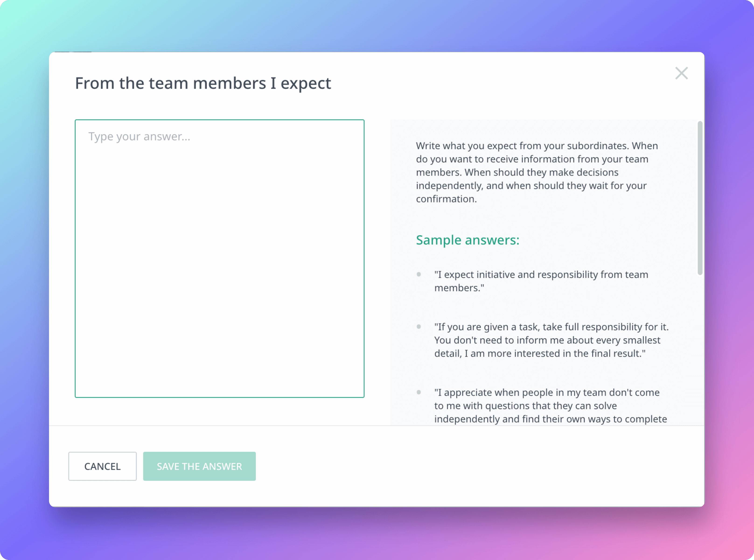Viewport: 754px width, 560px height.
Task: Click the placeholder text Type your answer
Action: tap(139, 136)
